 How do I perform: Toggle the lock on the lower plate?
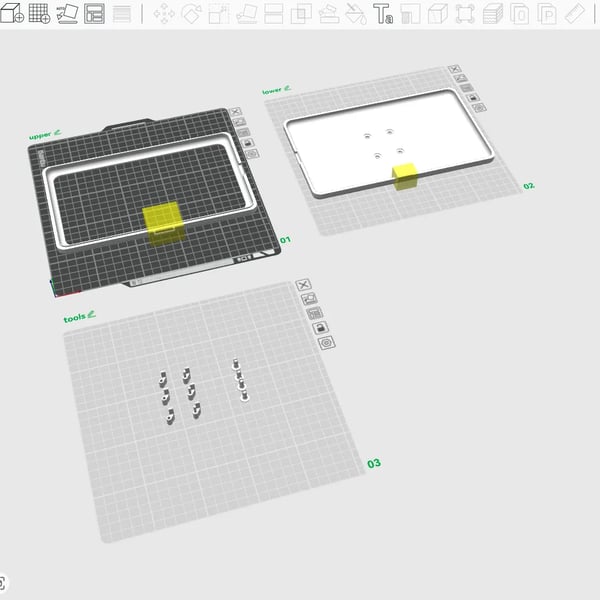point(473,98)
